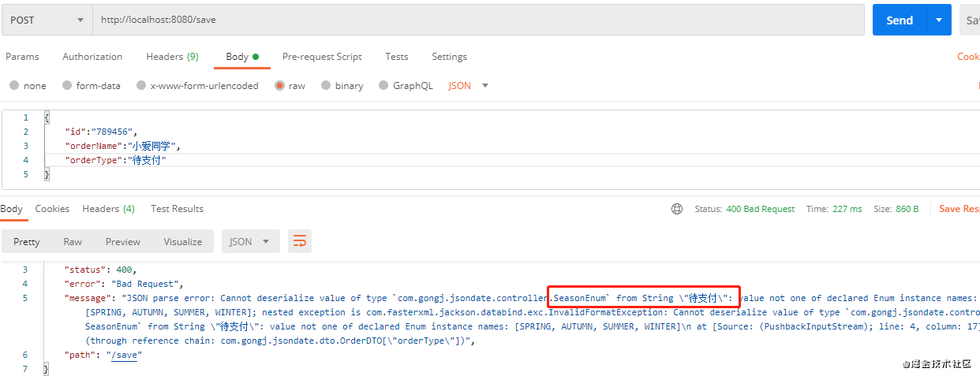Click the orderName line in request body
The height and width of the screenshot is (376, 980).
click(x=123, y=146)
